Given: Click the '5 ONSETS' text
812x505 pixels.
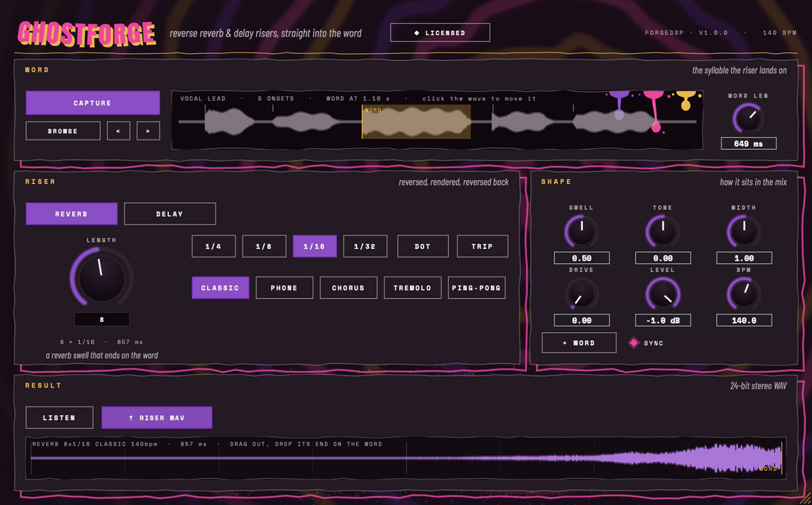Looking at the screenshot, I should click(275, 98).
